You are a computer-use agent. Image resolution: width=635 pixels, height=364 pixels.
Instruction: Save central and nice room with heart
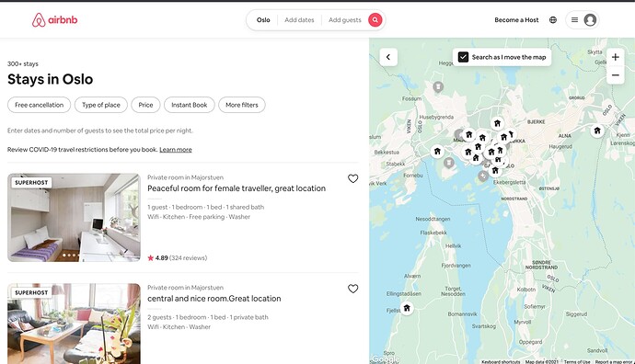pos(353,289)
